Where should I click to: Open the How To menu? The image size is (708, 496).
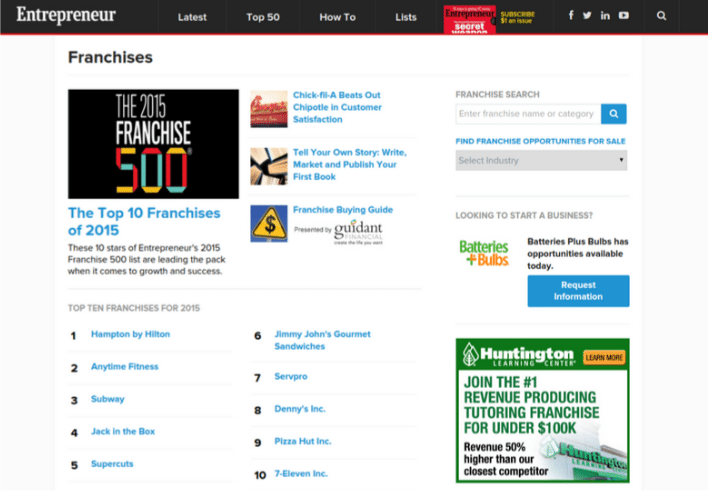(x=338, y=17)
